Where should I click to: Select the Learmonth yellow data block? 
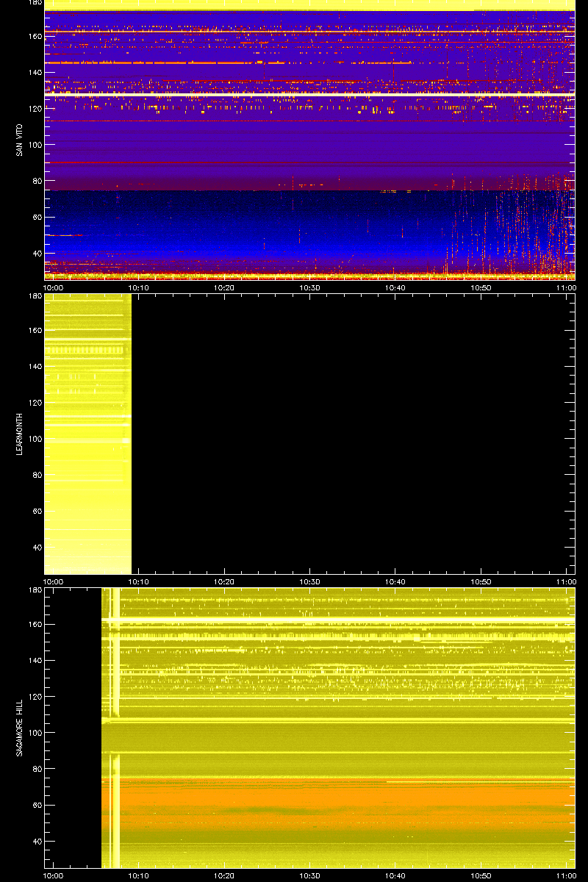87,434
